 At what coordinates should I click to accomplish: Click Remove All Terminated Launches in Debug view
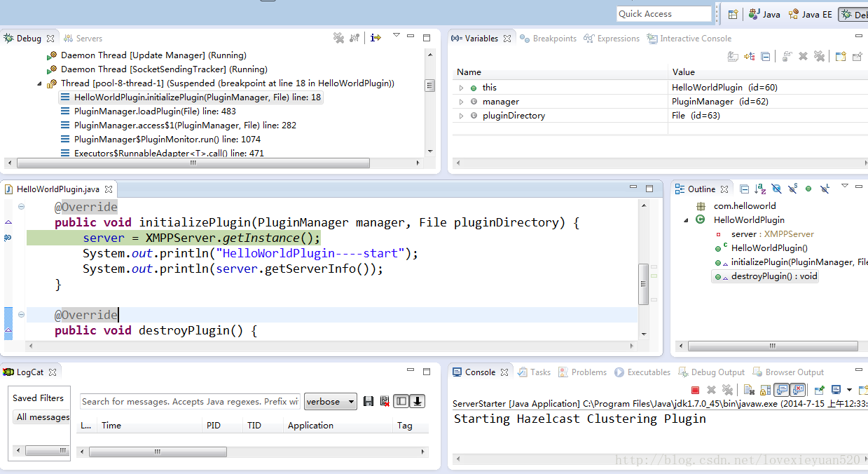click(x=339, y=38)
